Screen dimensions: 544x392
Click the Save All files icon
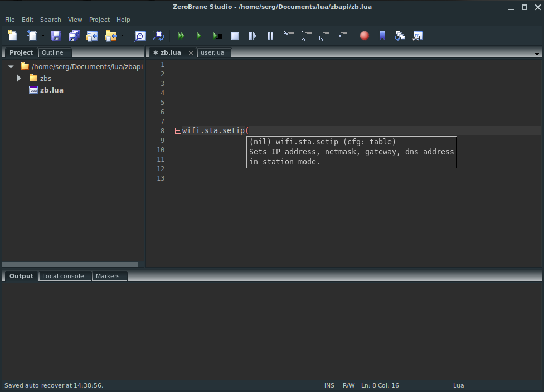point(74,36)
